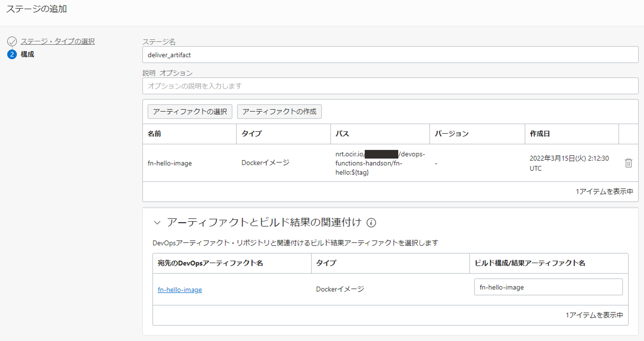Click the 名前 column header

coord(154,134)
